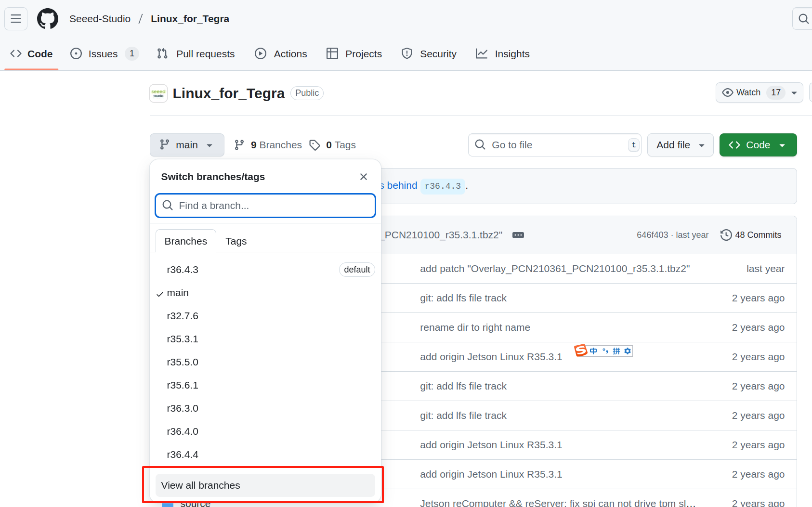Click the ellipsis icon to expand commit message
The width and height of the screenshot is (812, 507).
click(x=518, y=235)
